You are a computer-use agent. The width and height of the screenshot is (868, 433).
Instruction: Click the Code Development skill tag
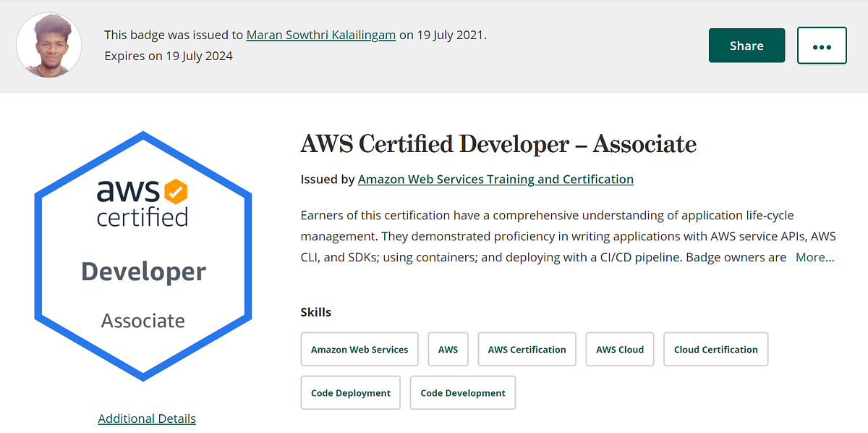coord(462,392)
